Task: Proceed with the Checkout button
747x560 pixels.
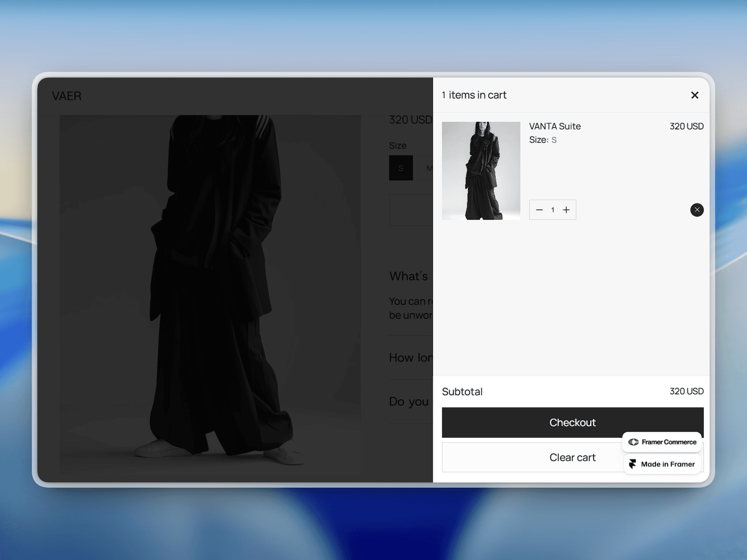Action: 572,422
